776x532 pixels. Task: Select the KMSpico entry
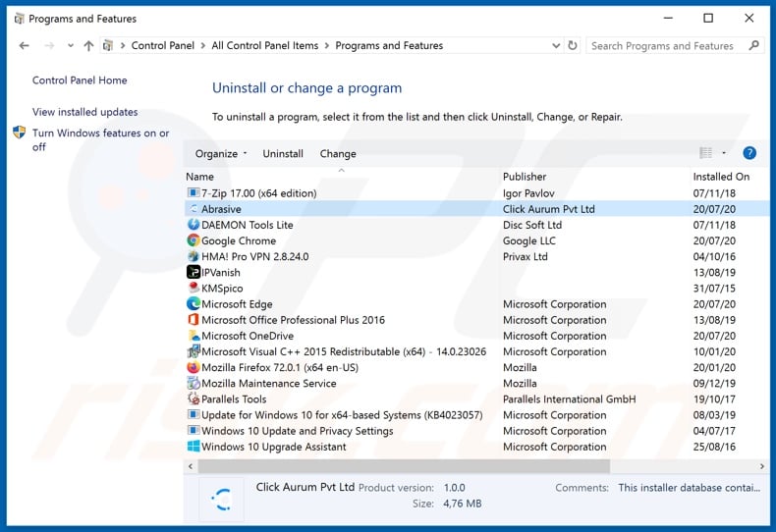point(222,288)
